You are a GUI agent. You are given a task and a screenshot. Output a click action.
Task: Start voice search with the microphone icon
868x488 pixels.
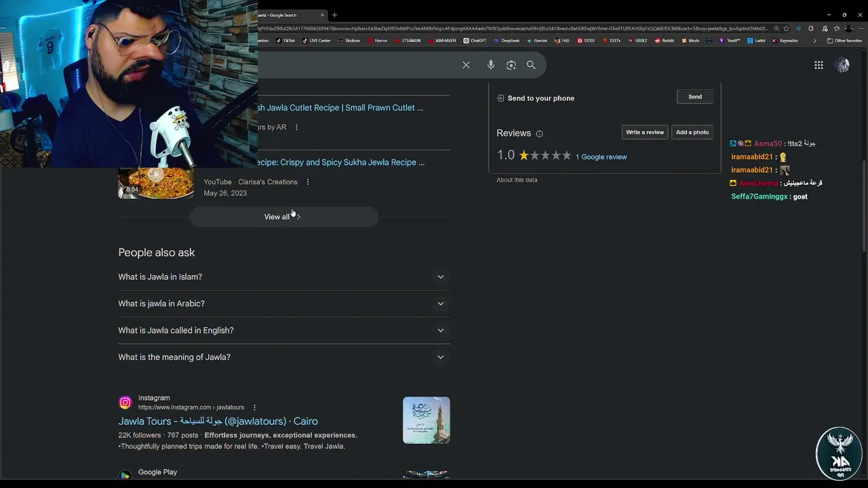tap(490, 65)
